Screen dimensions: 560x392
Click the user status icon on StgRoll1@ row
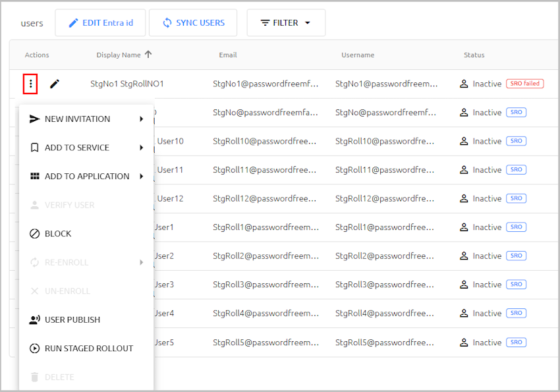pyautogui.click(x=464, y=227)
